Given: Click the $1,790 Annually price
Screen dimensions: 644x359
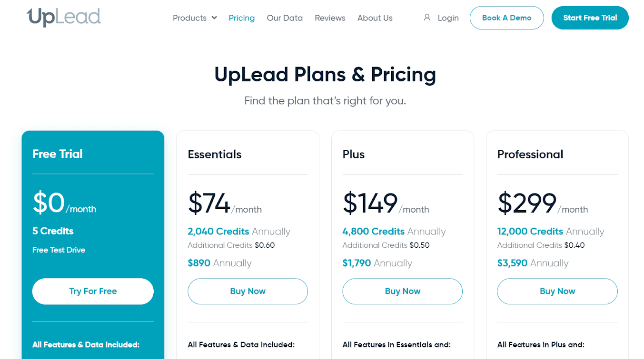Looking at the screenshot, I should coord(377,263).
